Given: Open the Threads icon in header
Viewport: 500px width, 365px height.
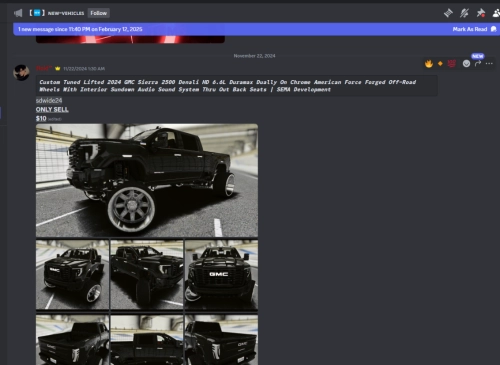Looking at the screenshot, I should tap(448, 13).
